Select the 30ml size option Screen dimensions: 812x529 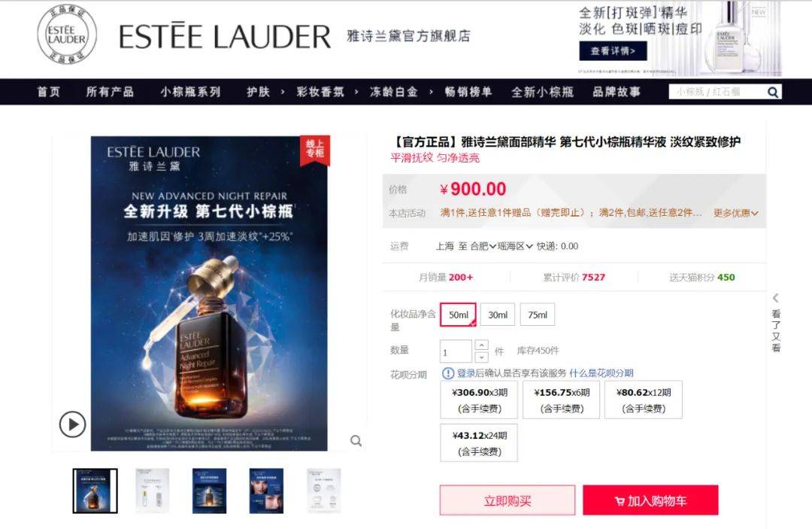pyautogui.click(x=498, y=315)
